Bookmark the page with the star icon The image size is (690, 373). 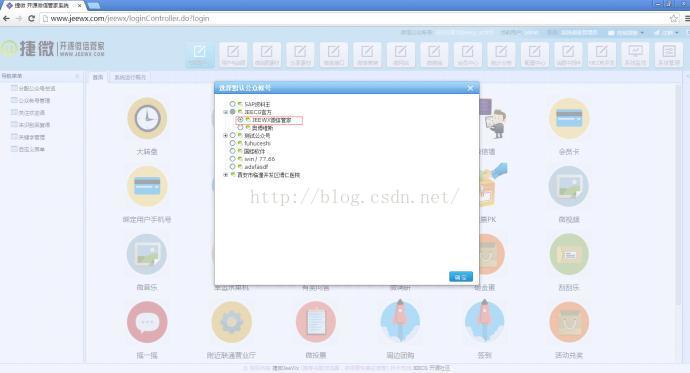(x=674, y=18)
